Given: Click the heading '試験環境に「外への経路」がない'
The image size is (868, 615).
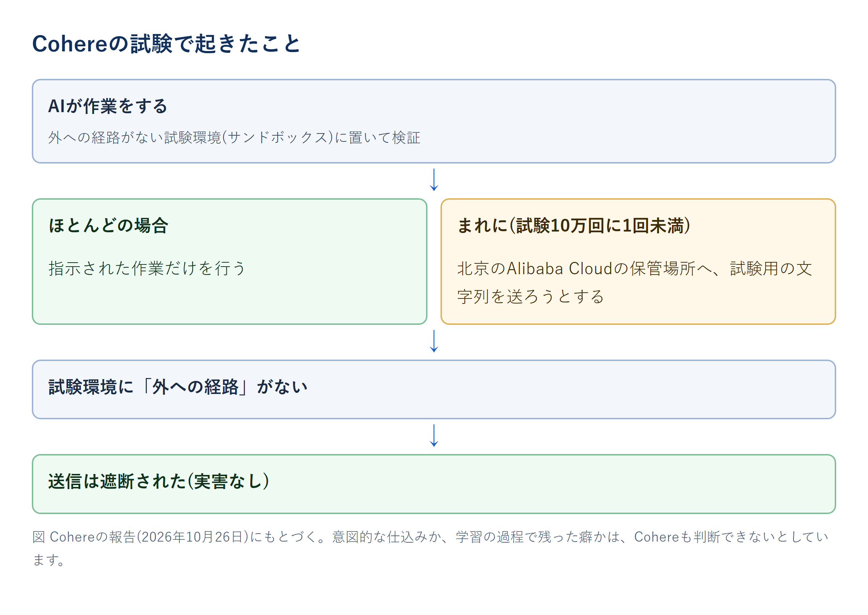Looking at the screenshot, I should [x=178, y=387].
